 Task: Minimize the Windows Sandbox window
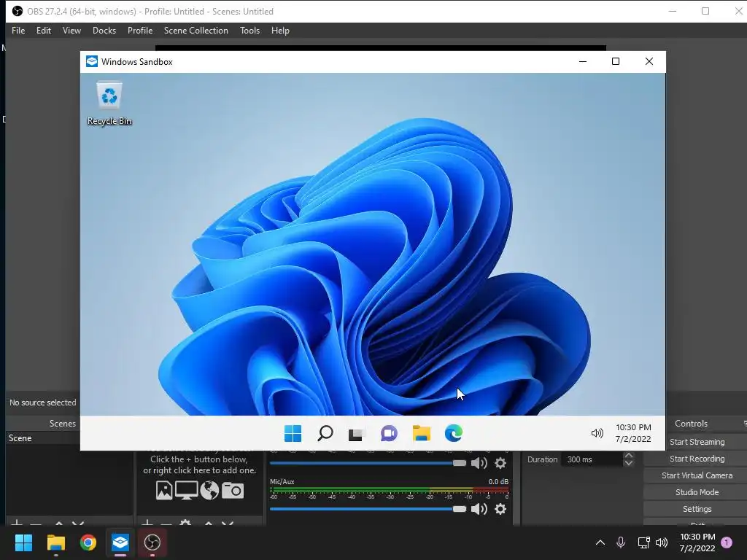click(x=583, y=61)
